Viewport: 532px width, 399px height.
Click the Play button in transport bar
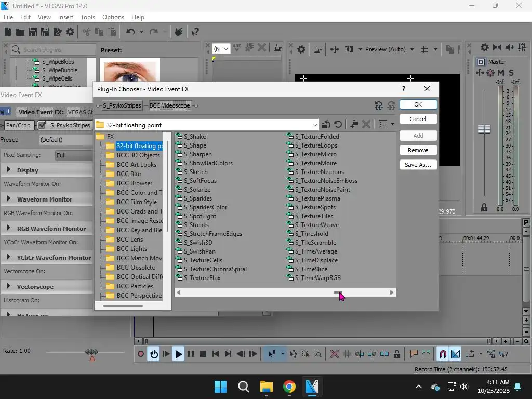click(x=178, y=354)
